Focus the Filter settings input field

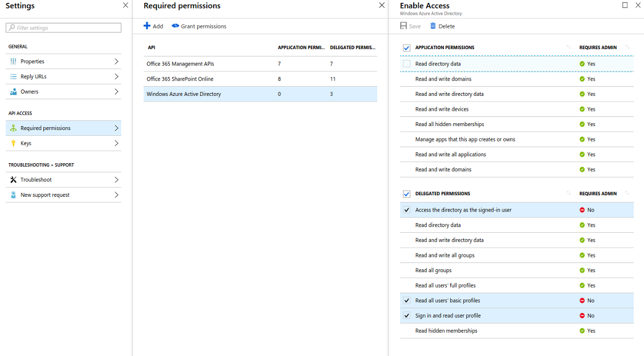pos(63,27)
